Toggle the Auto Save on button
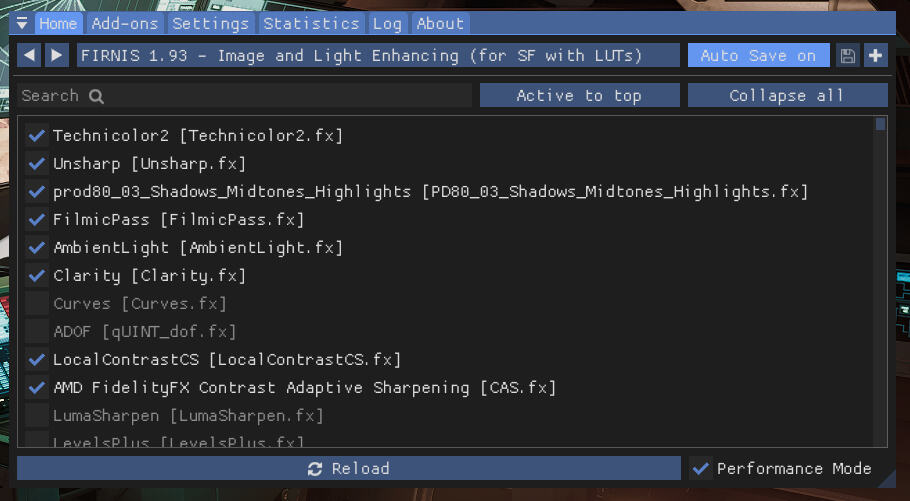The width and height of the screenshot is (910, 501). [758, 56]
